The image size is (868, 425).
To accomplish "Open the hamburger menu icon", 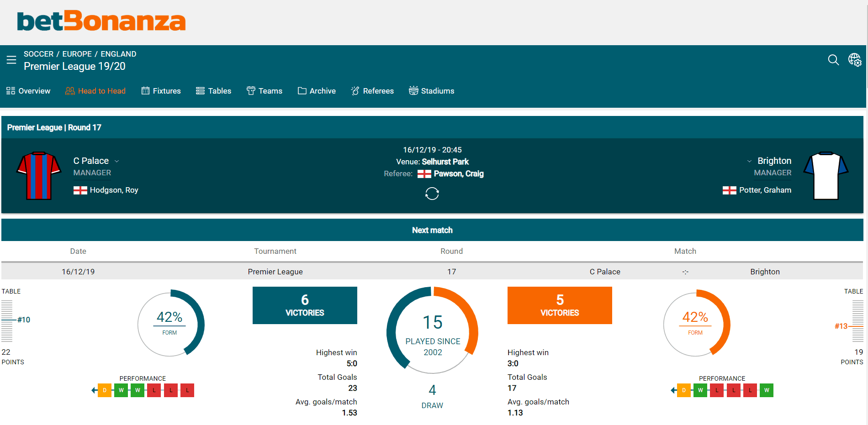I will (11, 60).
